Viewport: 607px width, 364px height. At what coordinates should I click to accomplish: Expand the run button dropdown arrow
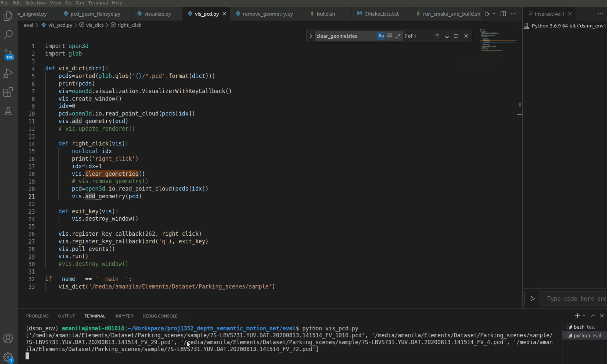[x=493, y=14]
